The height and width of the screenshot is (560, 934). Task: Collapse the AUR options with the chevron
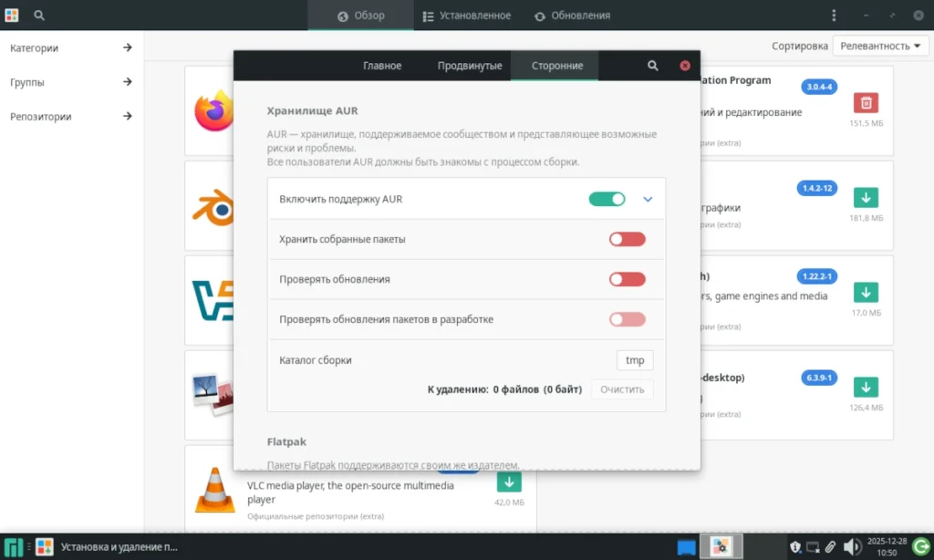coord(648,199)
